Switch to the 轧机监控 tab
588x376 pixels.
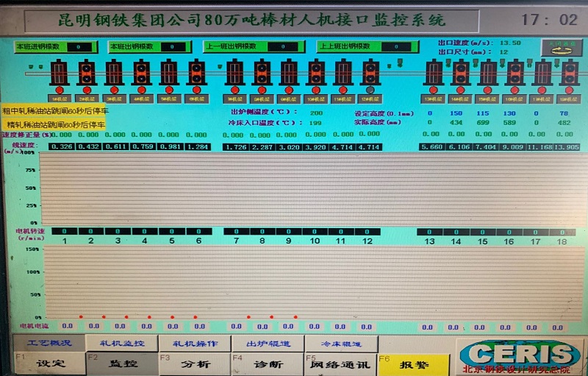tap(122, 343)
